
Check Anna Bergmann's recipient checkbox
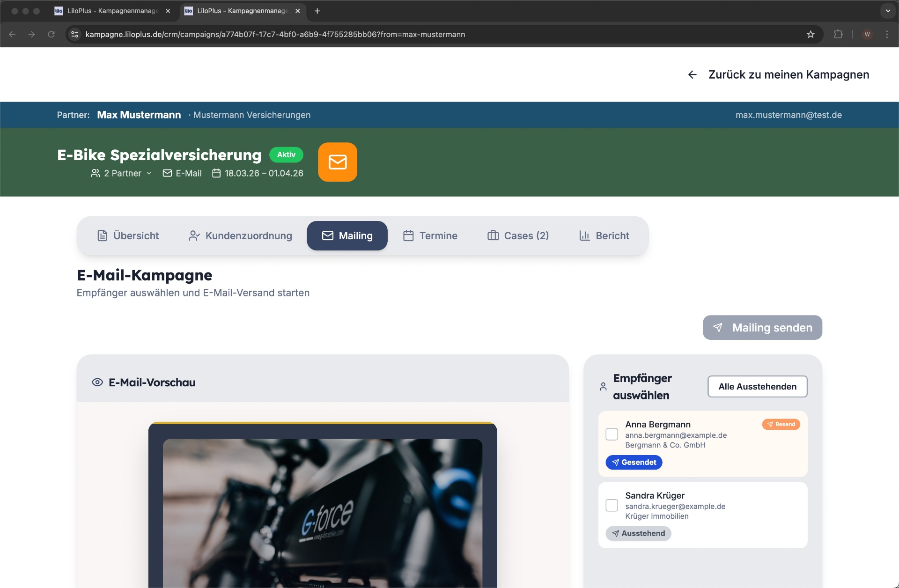(612, 434)
